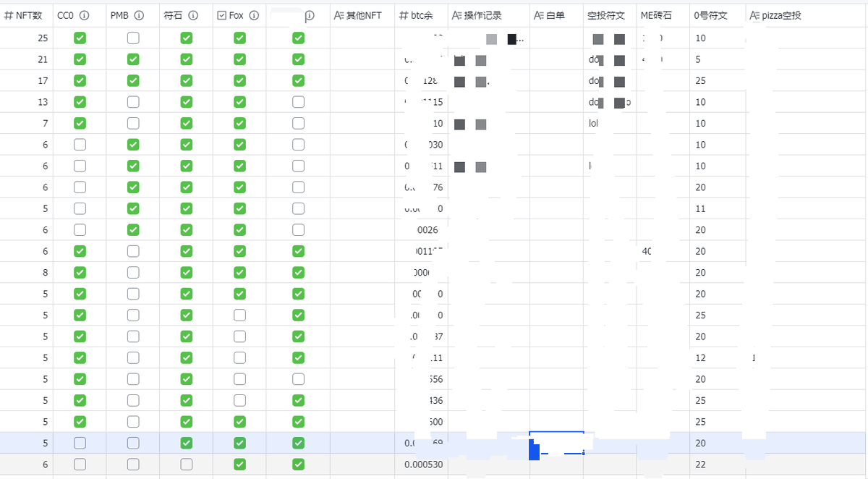Click the NFT数 cell showing 13

coord(27,102)
